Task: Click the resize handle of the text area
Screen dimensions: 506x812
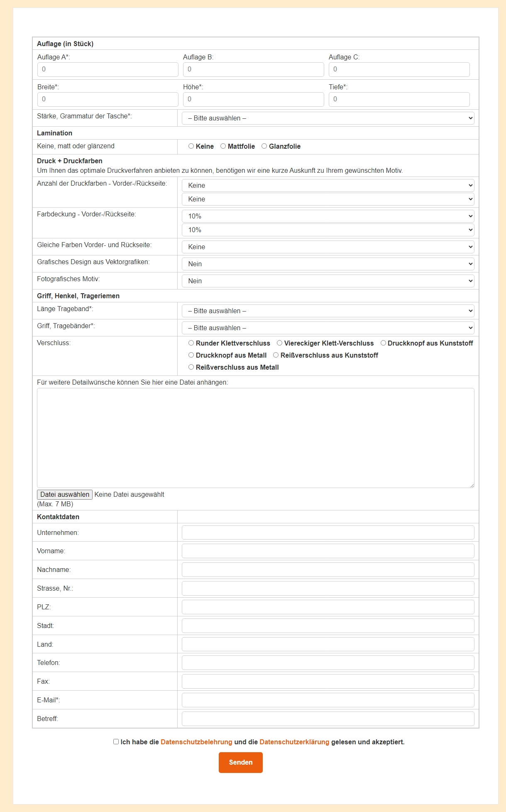Action: pos(472,485)
